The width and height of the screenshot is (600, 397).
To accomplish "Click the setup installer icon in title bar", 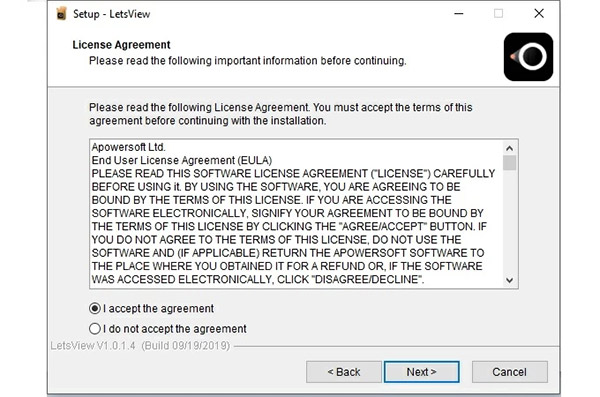I will click(x=61, y=14).
